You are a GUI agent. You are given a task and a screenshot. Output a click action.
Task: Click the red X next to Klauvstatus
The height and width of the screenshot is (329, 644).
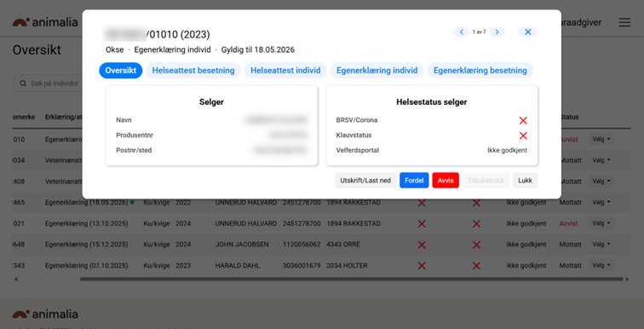click(523, 136)
